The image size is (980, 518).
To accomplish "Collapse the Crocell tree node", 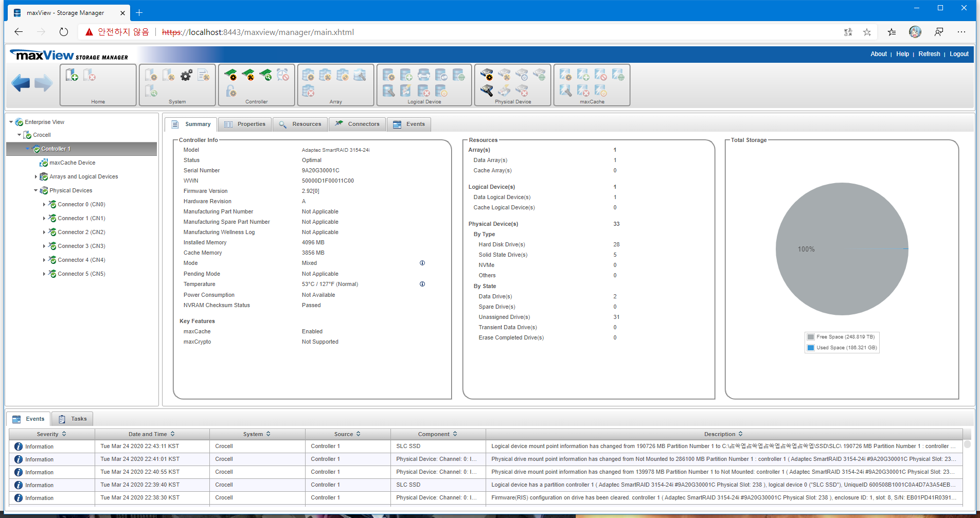I will pyautogui.click(x=19, y=135).
